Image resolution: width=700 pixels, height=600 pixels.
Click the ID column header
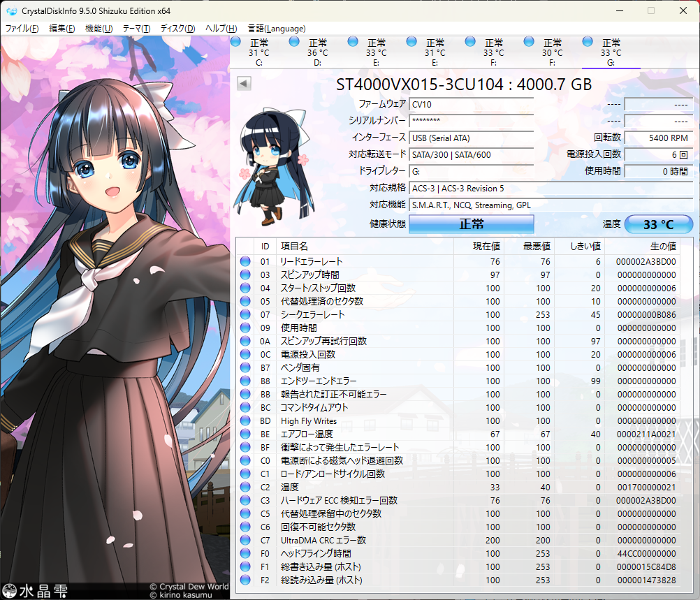click(x=265, y=247)
